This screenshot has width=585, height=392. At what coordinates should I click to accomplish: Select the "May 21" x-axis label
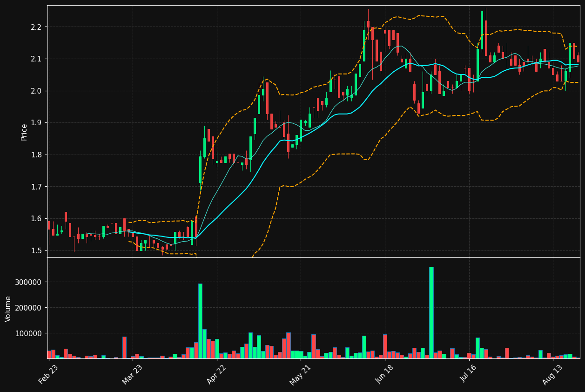tap(301, 374)
